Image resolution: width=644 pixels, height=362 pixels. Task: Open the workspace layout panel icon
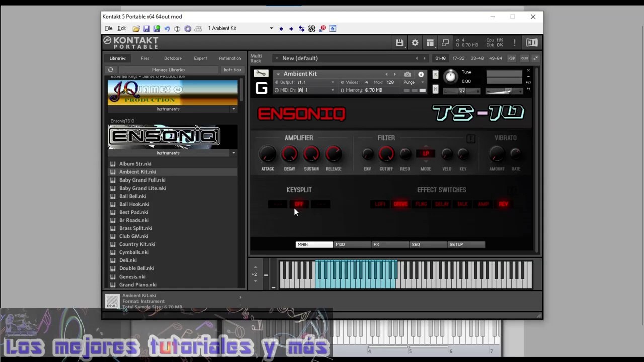tap(430, 43)
